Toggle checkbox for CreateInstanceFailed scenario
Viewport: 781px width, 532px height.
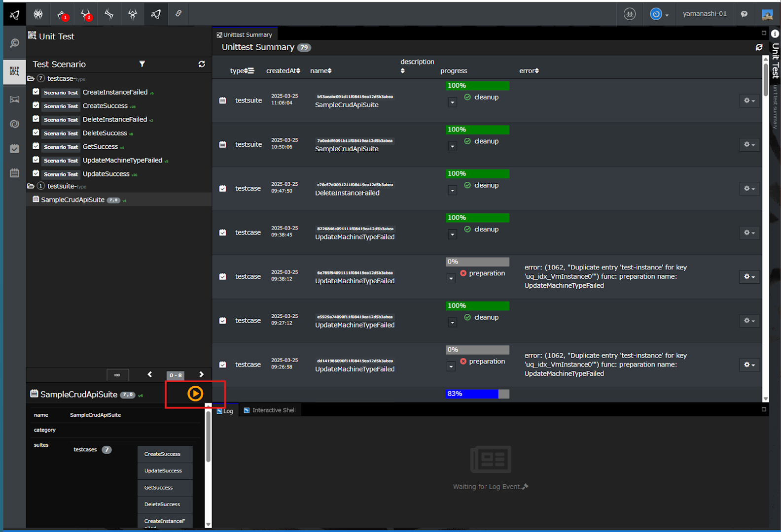[36, 92]
